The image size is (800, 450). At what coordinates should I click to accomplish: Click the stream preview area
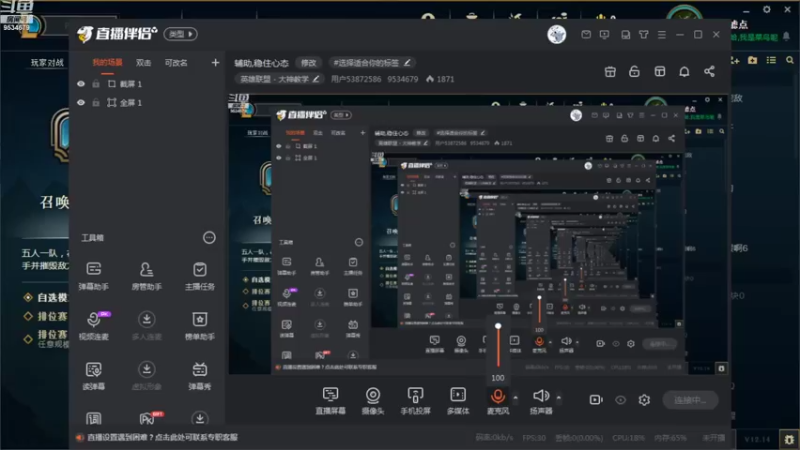479,234
